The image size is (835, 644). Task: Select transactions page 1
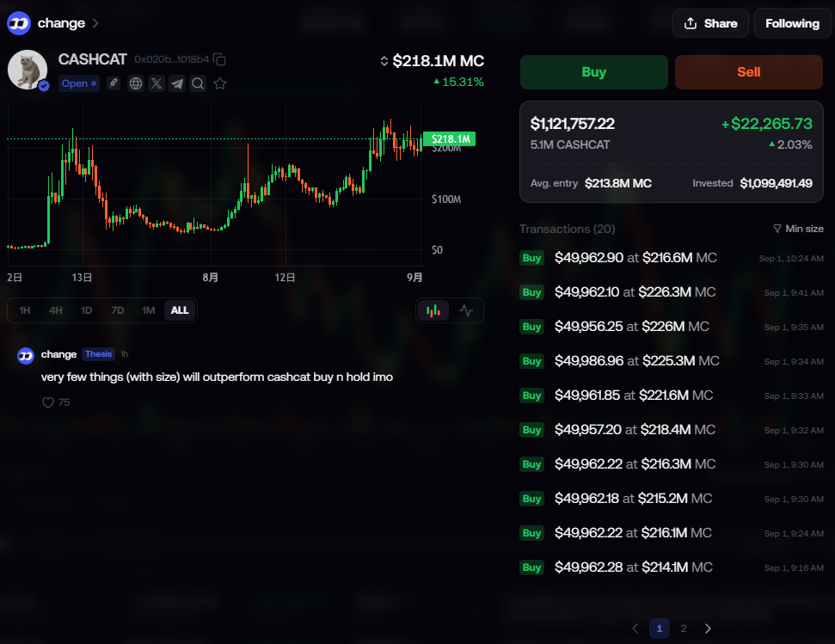coord(660,629)
